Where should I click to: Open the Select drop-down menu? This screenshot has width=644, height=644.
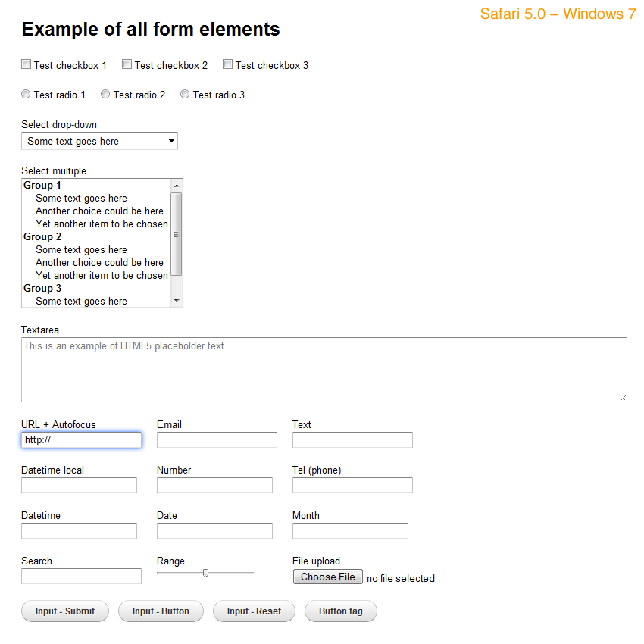[99, 141]
